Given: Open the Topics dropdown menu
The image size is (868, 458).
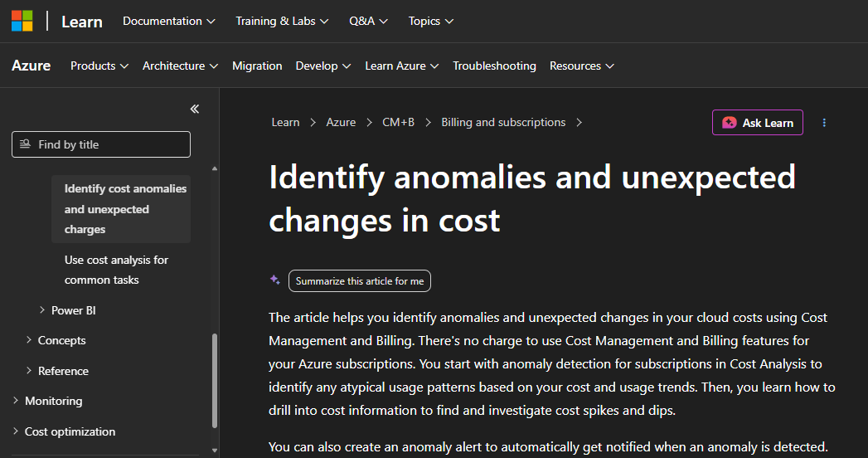Looking at the screenshot, I should tap(430, 21).
